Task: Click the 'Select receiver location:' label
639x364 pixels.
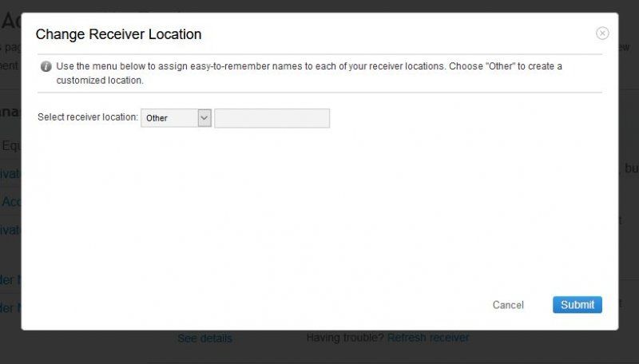Action: 88,117
